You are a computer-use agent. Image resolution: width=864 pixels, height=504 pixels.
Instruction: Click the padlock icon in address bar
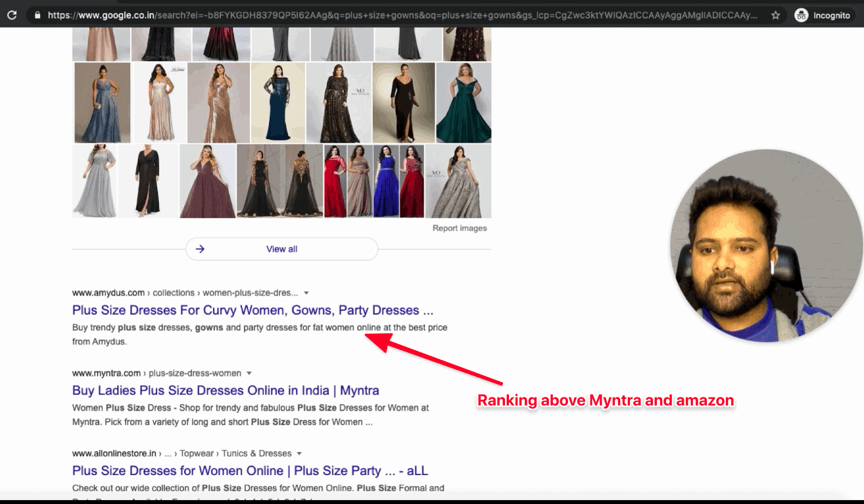point(37,14)
